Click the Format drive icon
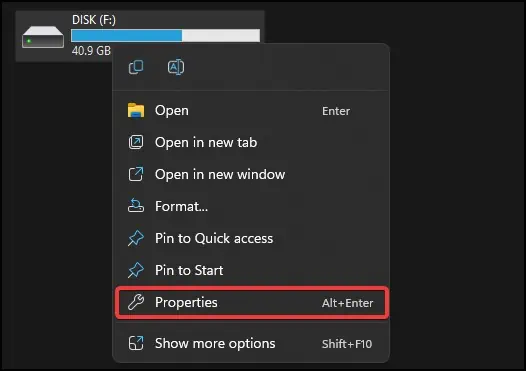 click(x=136, y=206)
